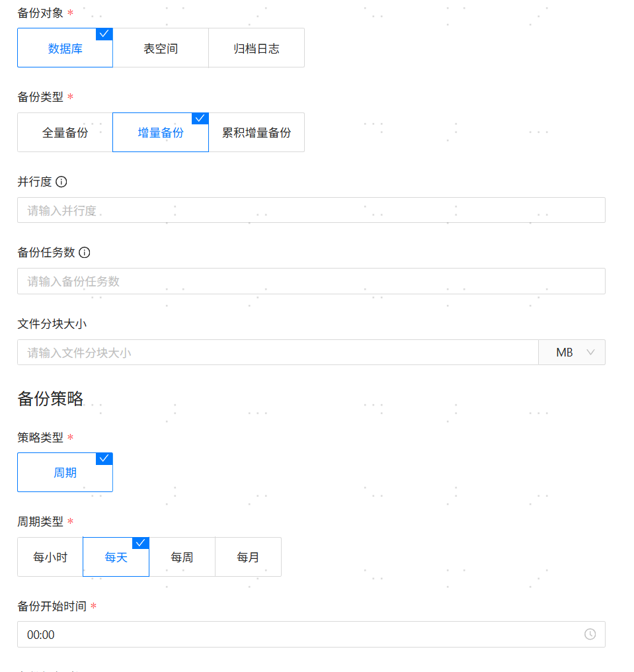The width and height of the screenshot is (634, 672).
Task: Select 每天 period type
Action: point(116,557)
